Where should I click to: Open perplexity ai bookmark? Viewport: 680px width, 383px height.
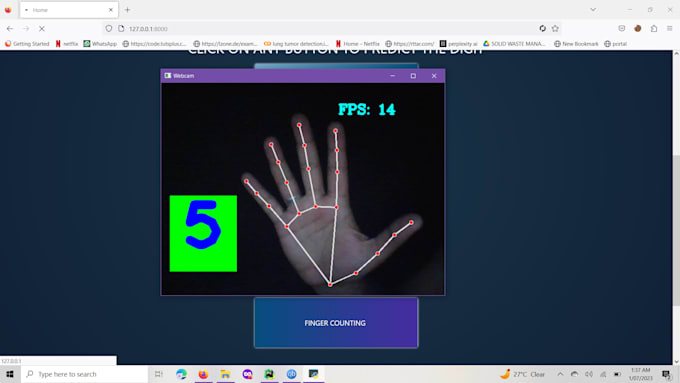click(458, 44)
